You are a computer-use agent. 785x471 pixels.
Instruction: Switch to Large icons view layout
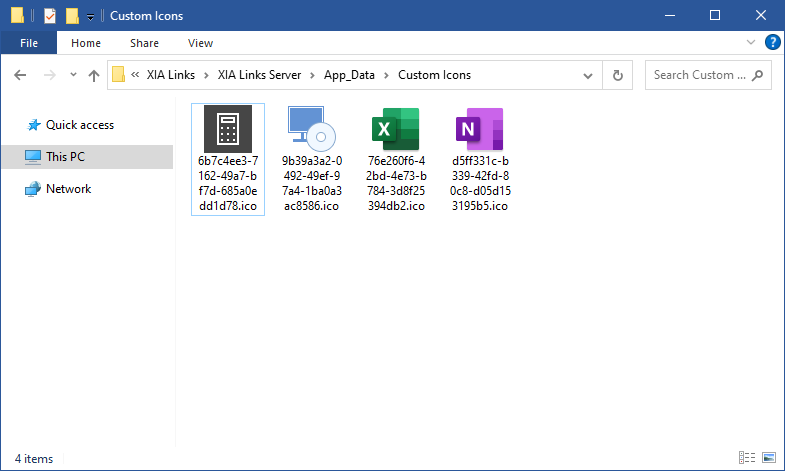coord(768,457)
